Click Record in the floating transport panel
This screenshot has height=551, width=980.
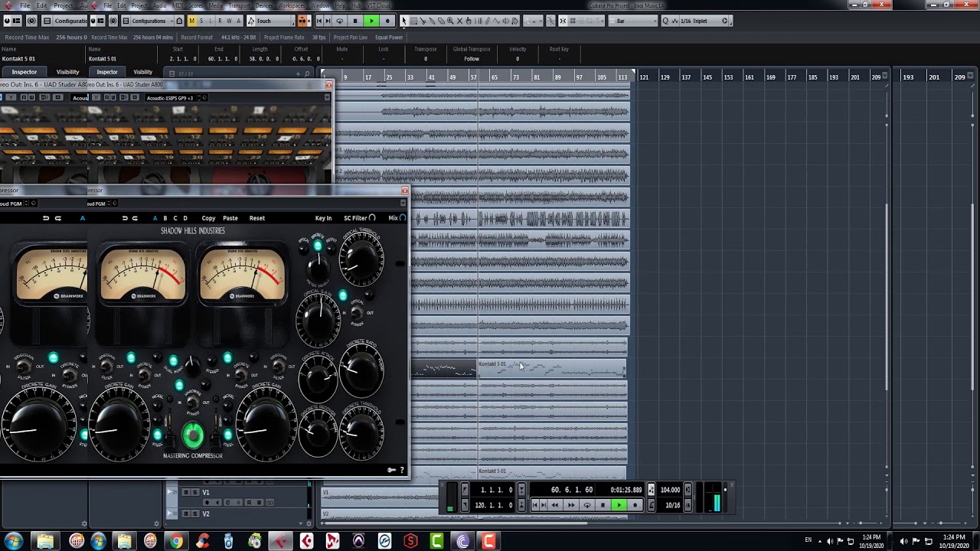tap(635, 505)
